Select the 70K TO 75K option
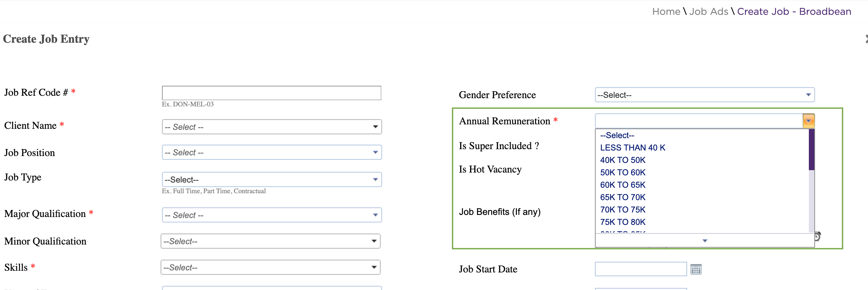 pos(623,210)
